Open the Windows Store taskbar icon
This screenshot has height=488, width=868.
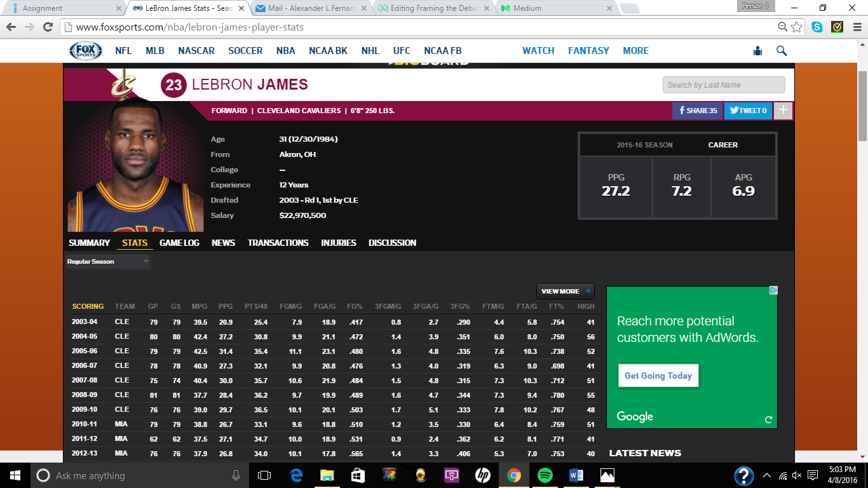(x=358, y=475)
